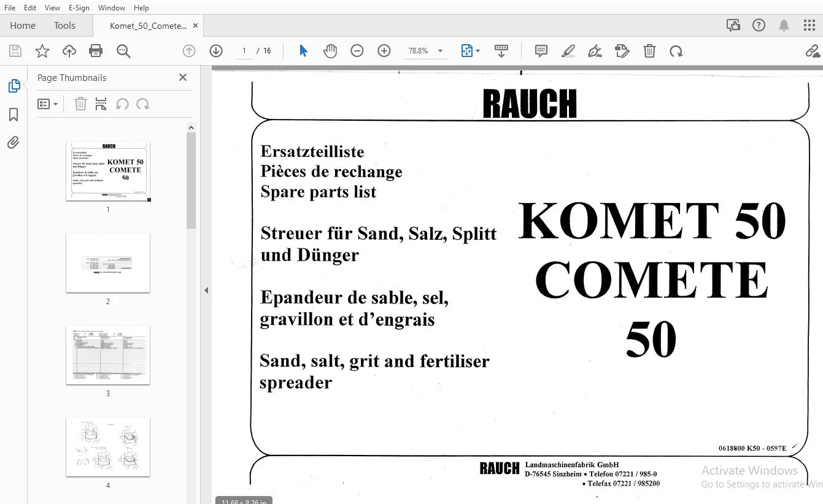
Task: Go to next page arrow
Action: coord(216,51)
